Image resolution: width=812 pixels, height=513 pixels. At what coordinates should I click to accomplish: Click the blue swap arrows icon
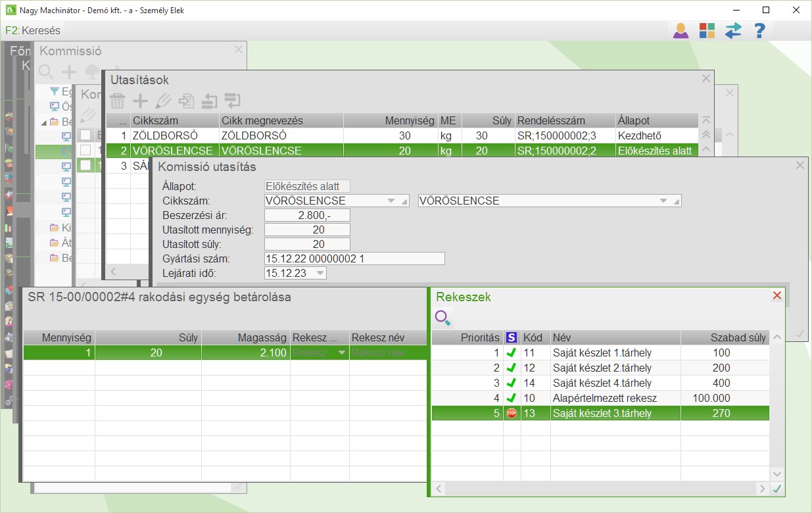pos(733,30)
